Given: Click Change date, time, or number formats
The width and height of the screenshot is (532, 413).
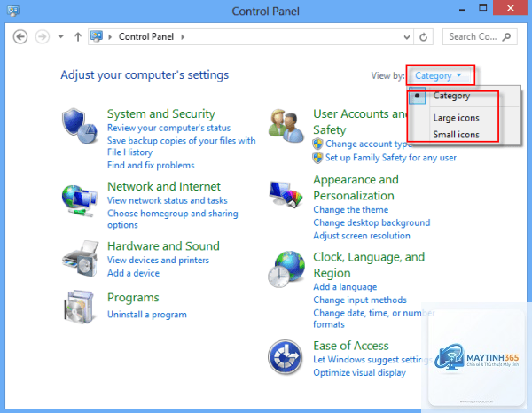Looking at the screenshot, I should tap(373, 318).
